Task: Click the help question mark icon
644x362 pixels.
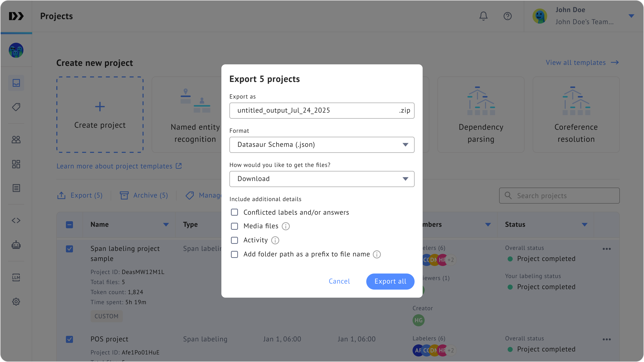Action: click(x=507, y=16)
